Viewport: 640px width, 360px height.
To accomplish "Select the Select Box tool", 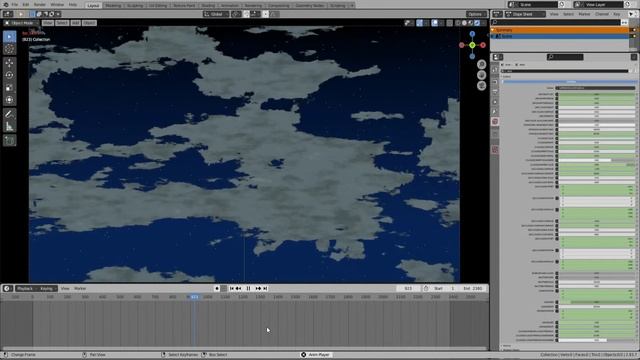I will point(9,37).
